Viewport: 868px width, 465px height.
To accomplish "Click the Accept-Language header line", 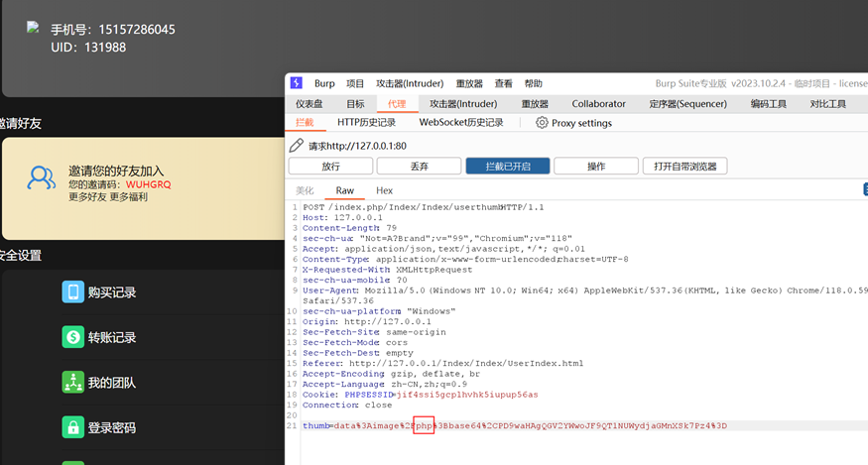I will [x=384, y=384].
